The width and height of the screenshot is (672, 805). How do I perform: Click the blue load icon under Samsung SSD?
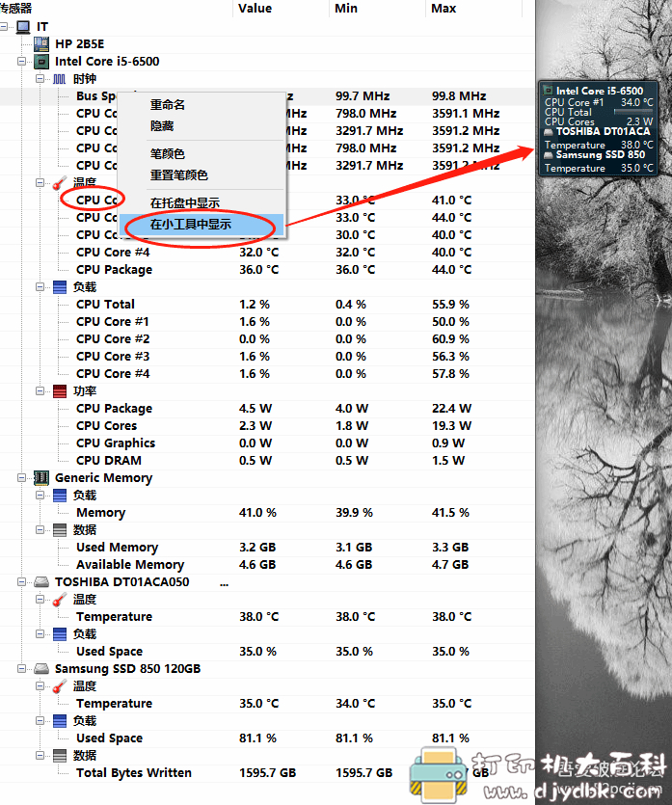60,721
